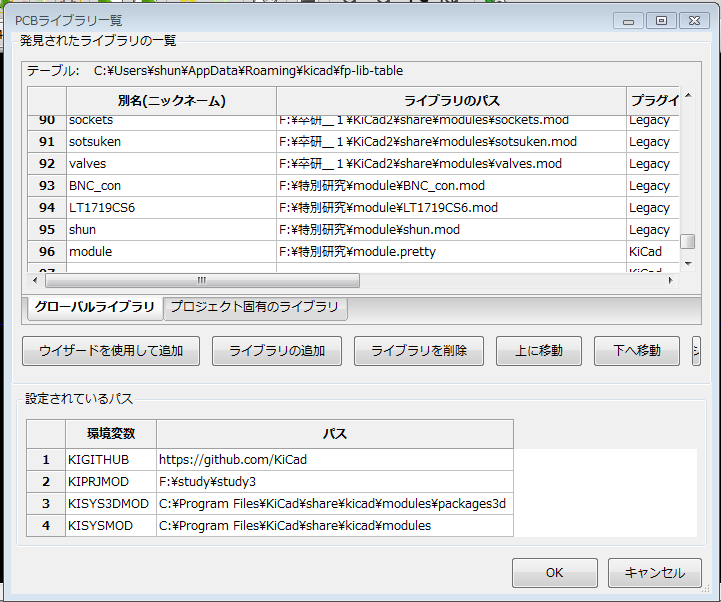Select the プラグイン column header
Screen dimensions: 721x602
pyautogui.click(x=653, y=101)
